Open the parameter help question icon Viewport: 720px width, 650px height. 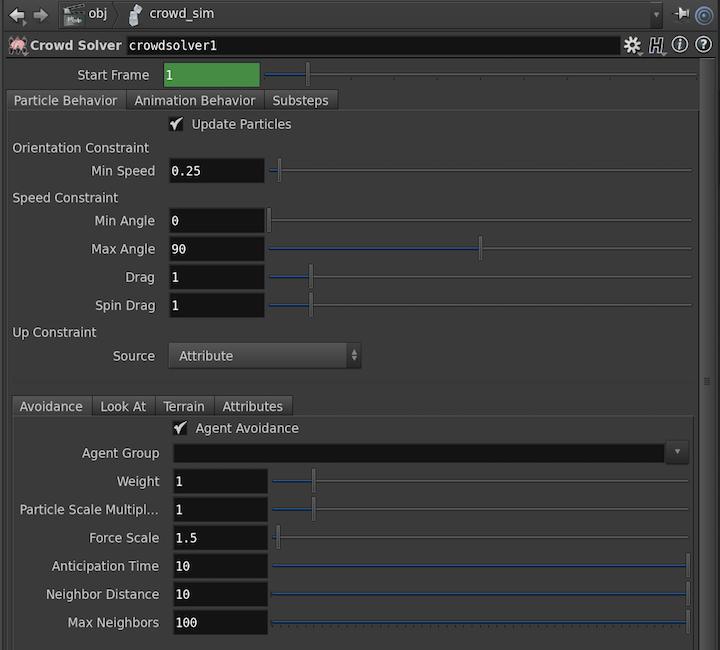point(702,46)
